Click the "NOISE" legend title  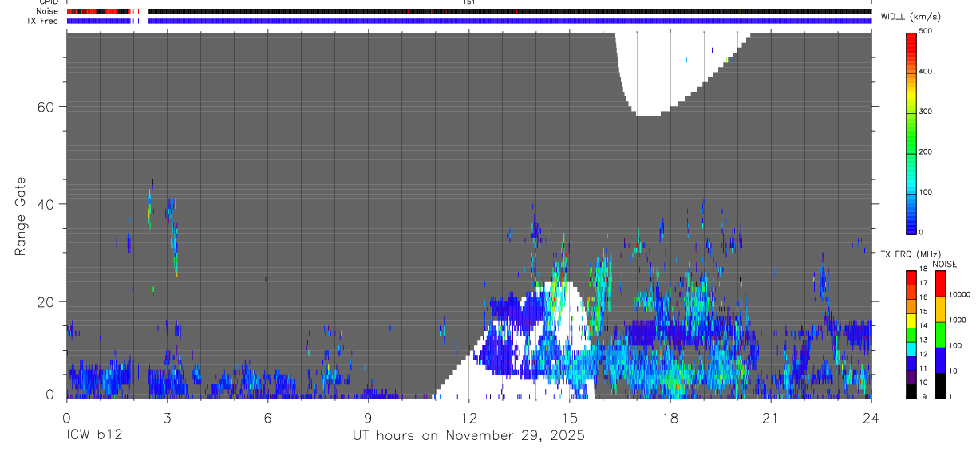click(x=945, y=264)
